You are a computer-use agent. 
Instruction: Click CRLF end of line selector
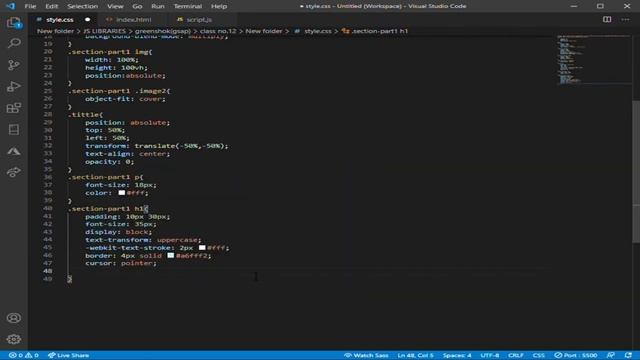pos(516,355)
